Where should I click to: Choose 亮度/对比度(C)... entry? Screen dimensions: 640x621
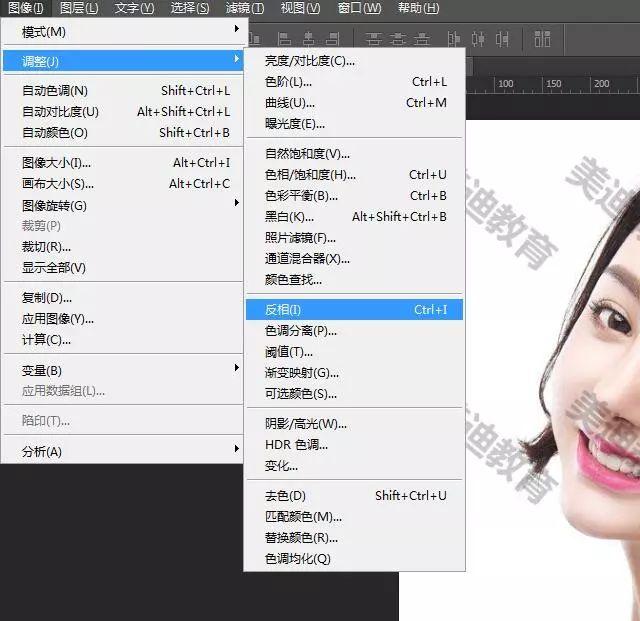(354, 61)
